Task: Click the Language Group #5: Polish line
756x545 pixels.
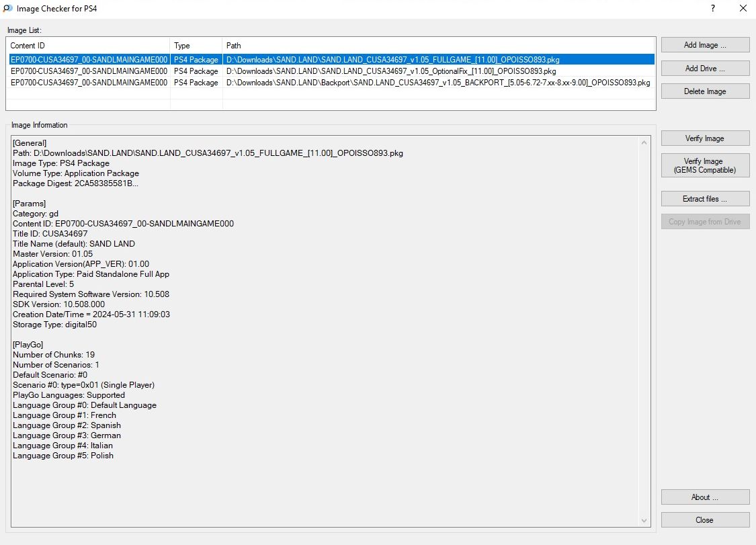Action: tap(63, 456)
